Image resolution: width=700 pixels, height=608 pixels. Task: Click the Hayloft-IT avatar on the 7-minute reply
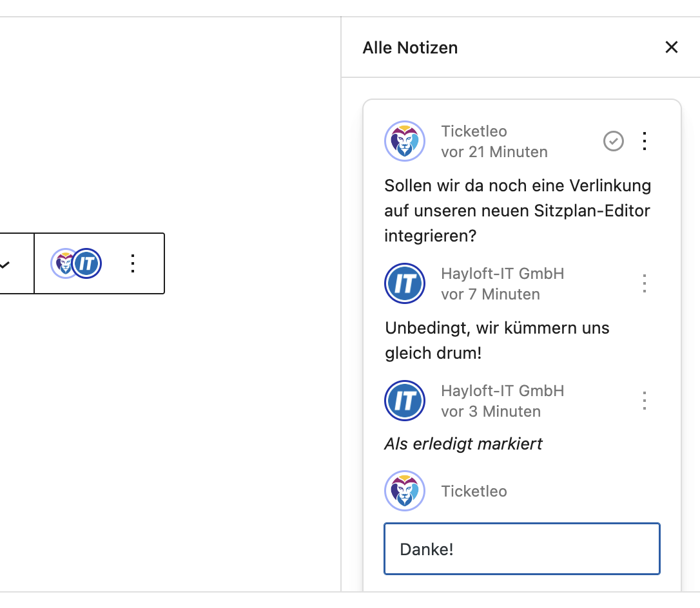click(x=405, y=283)
